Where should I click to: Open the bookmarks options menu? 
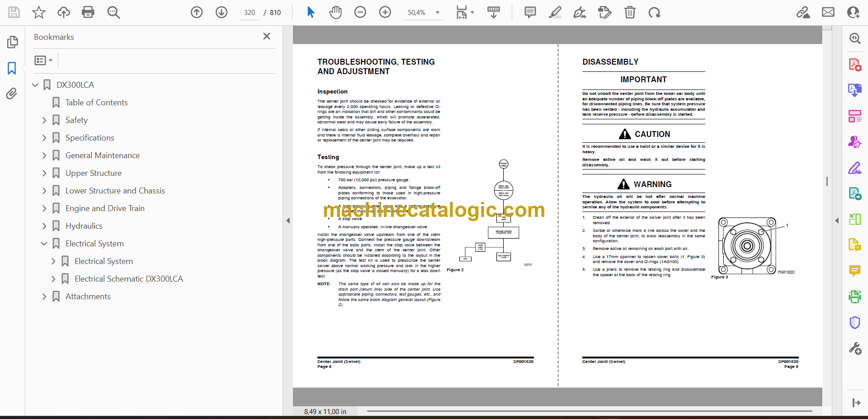43,60
